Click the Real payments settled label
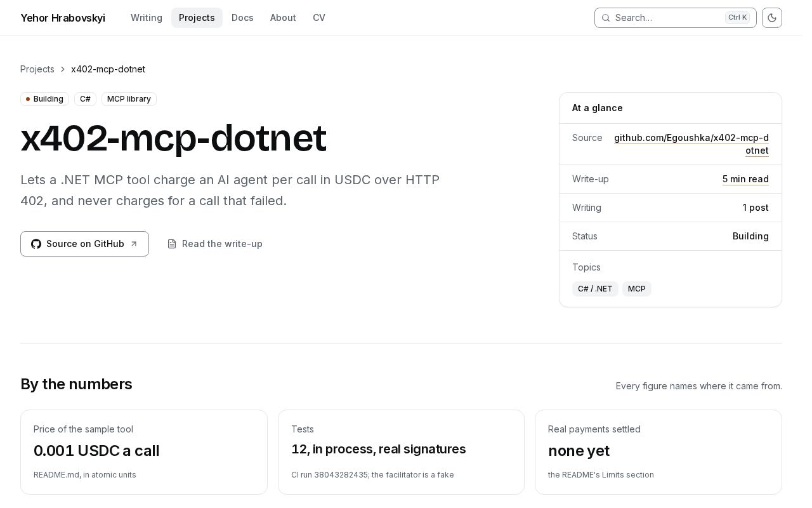 tap(594, 429)
